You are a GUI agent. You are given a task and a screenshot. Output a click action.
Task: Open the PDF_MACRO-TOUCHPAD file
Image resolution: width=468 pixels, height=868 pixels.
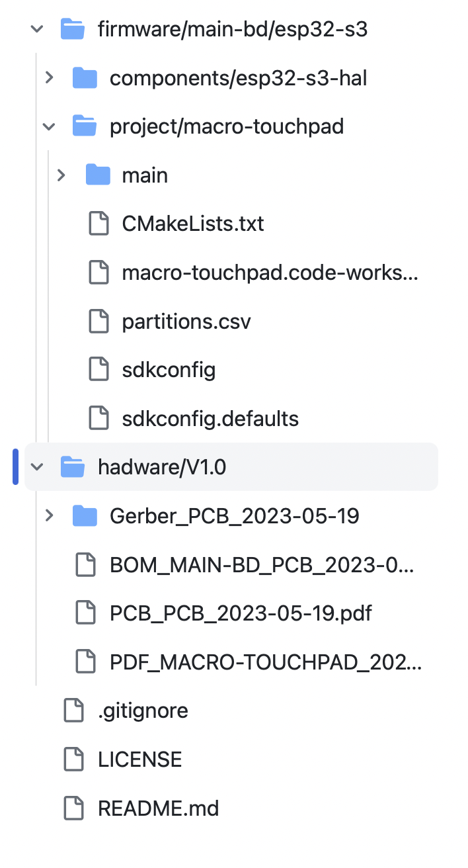[266, 662]
